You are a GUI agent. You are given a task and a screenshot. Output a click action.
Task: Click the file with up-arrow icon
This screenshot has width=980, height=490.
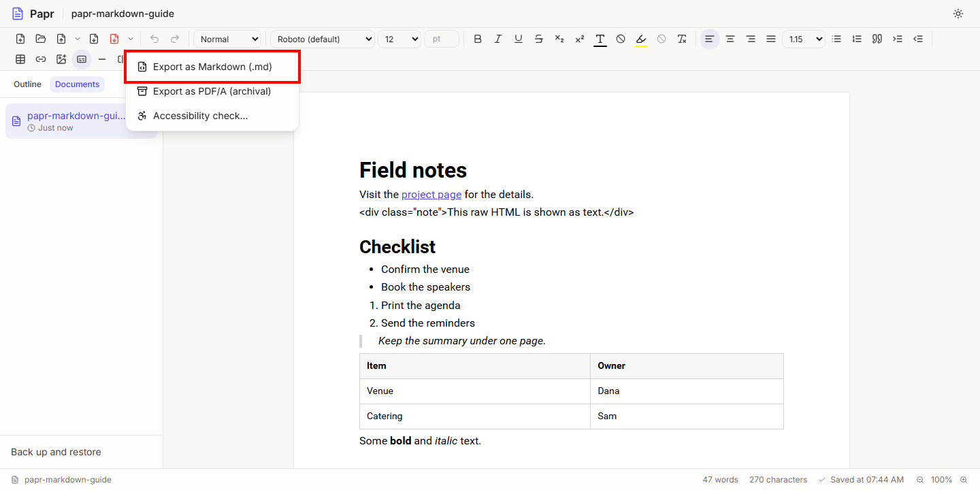(61, 39)
